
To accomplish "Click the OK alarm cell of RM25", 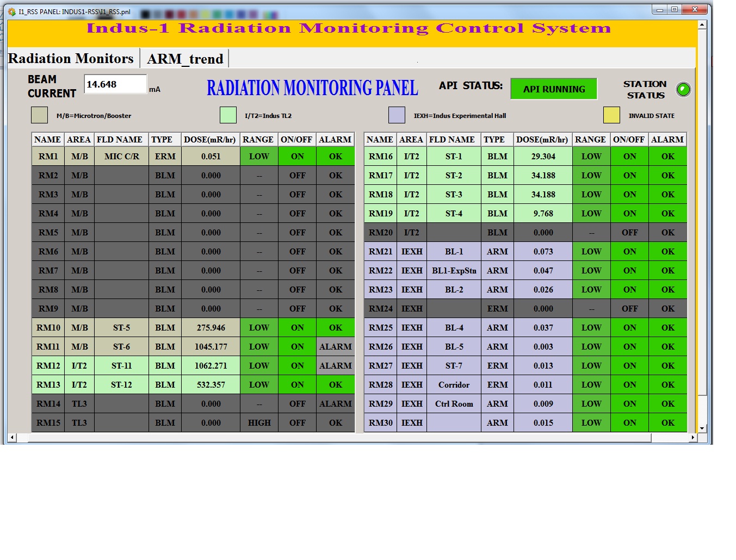I will point(668,327).
